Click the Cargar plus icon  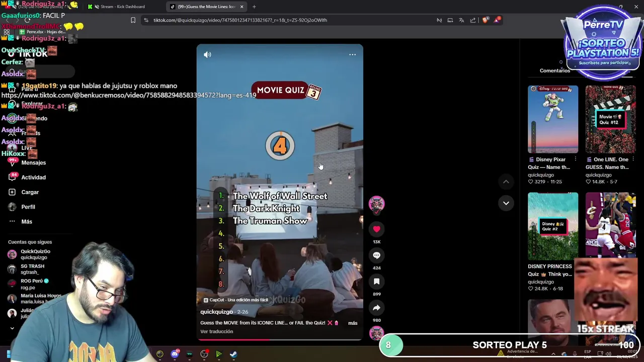pos(12,192)
